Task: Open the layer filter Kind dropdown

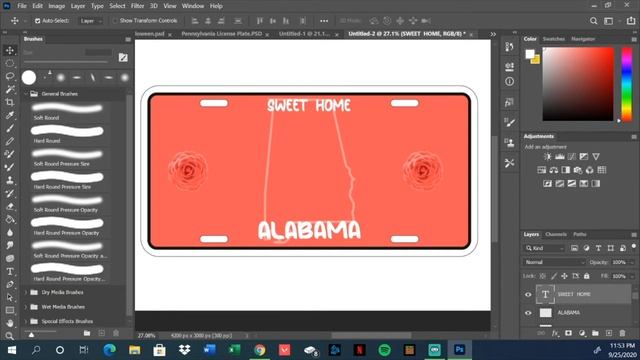Action: coord(544,248)
